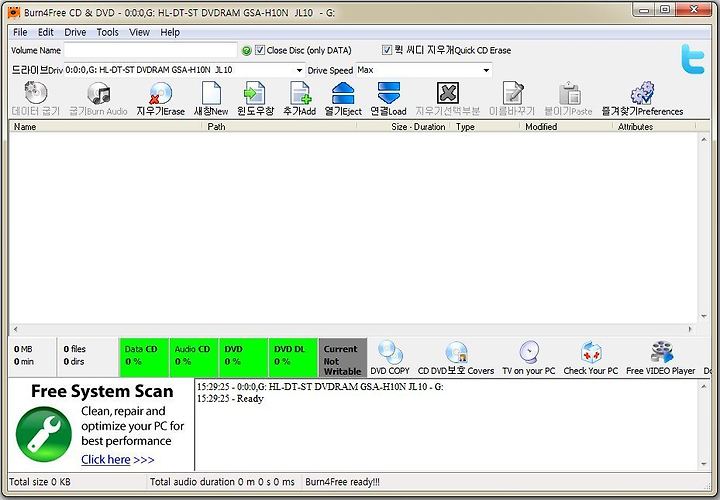Click 'Burn4Free ready!!!' status bar text
Viewport: 720px width, 500px height.
coord(342,482)
